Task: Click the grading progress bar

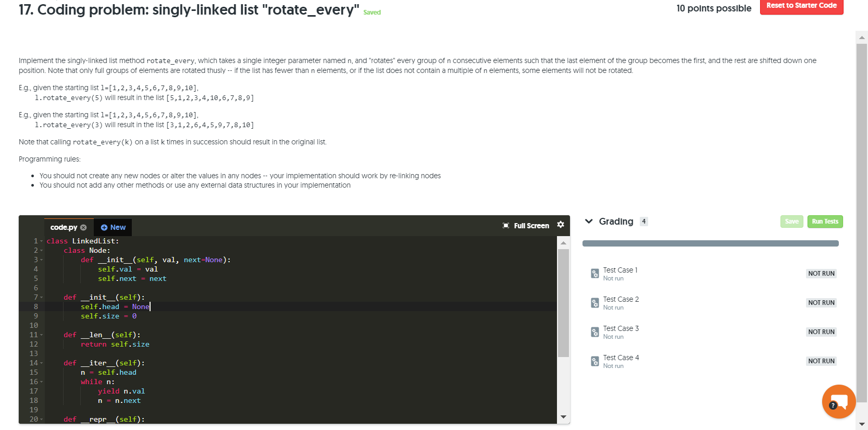Action: 710,243
